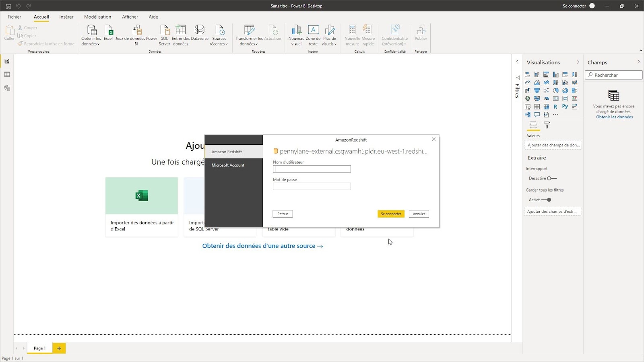Select the pie chart visual
The width and height of the screenshot is (644, 362).
(556, 90)
